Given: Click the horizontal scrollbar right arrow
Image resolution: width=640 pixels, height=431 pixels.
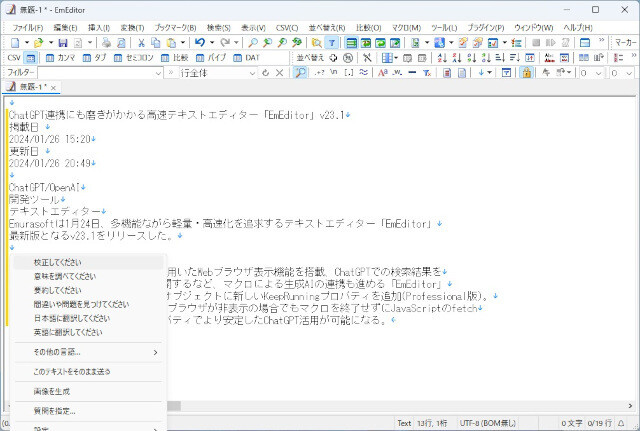Looking at the screenshot, I should point(630,406).
